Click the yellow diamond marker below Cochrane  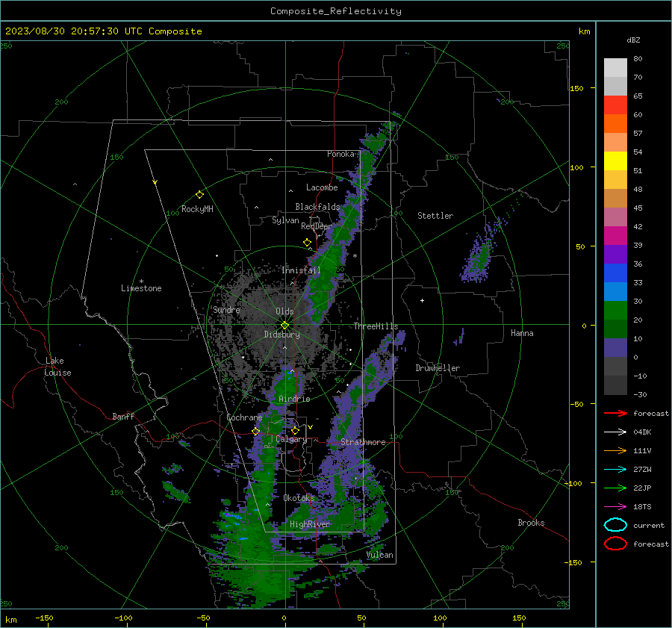[x=255, y=431]
